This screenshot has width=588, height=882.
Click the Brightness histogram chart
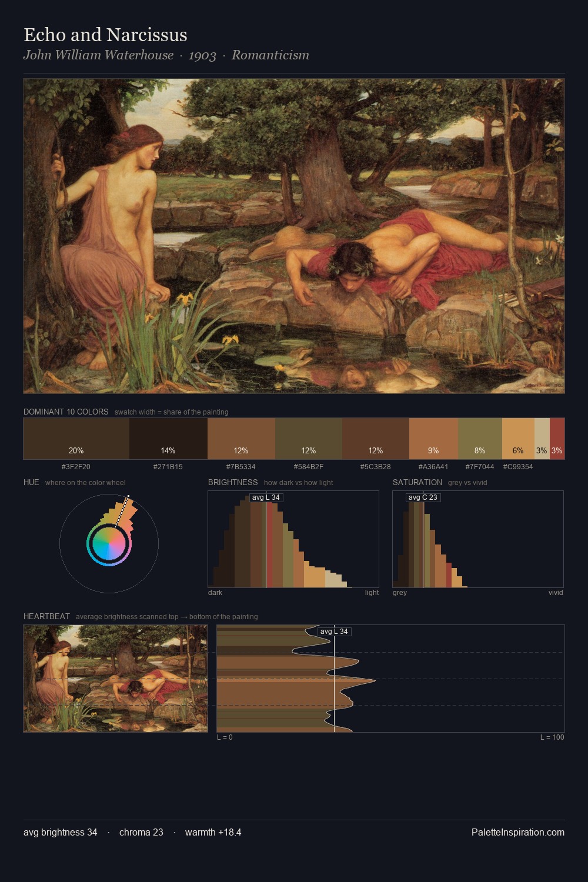pos(293,539)
